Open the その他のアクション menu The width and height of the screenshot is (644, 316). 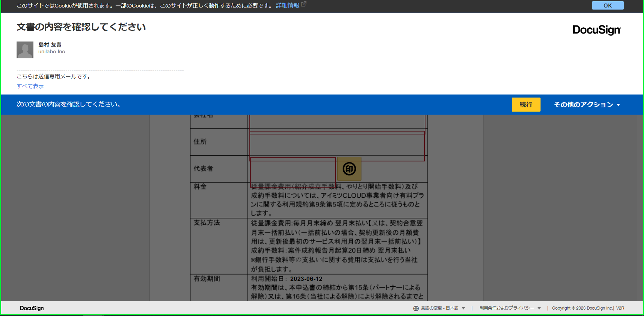point(587,104)
